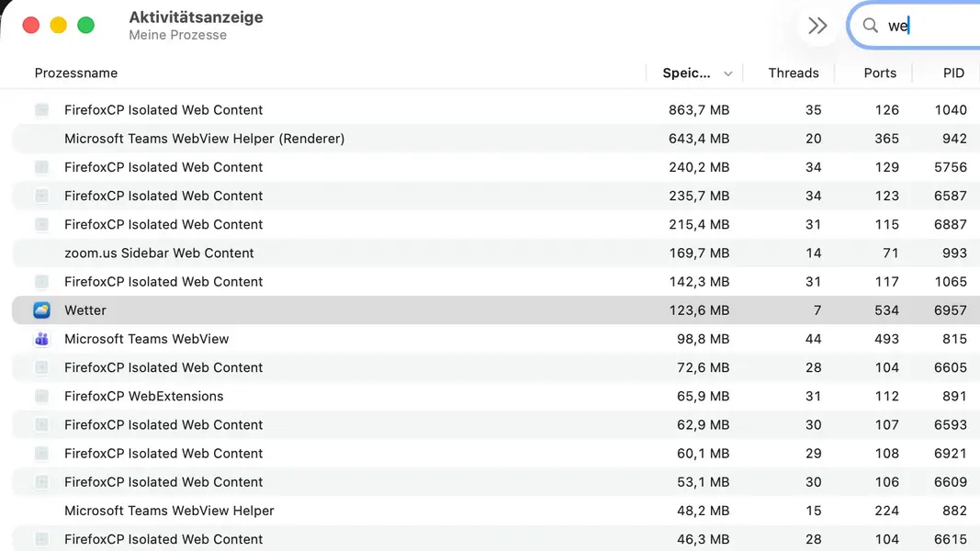This screenshot has height=551, width=980.
Task: Click the 60,1 MB memory value
Action: point(704,454)
